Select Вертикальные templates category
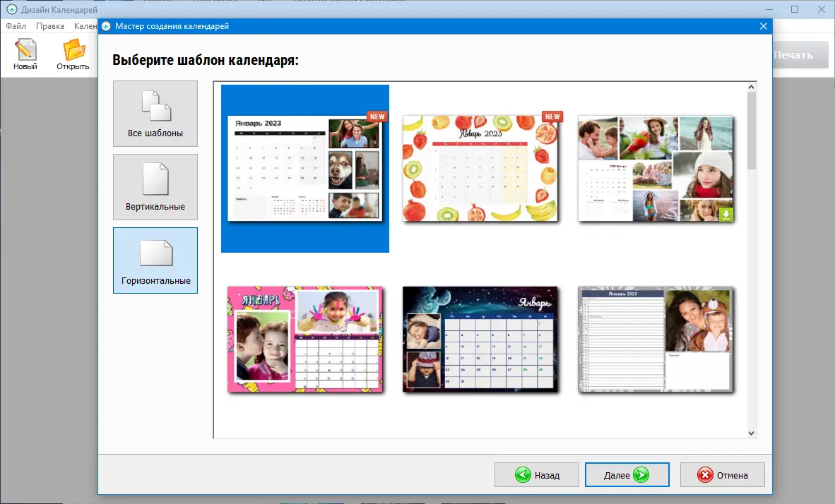 tap(155, 187)
